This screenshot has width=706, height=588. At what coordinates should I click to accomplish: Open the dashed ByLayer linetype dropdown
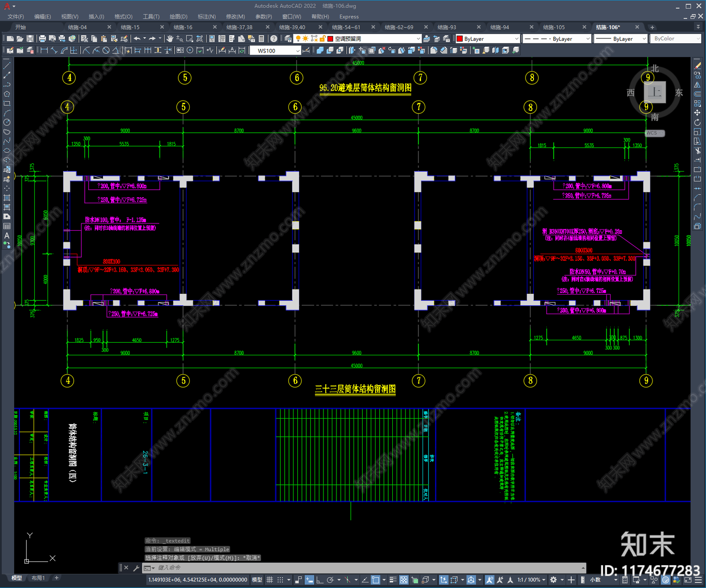557,39
